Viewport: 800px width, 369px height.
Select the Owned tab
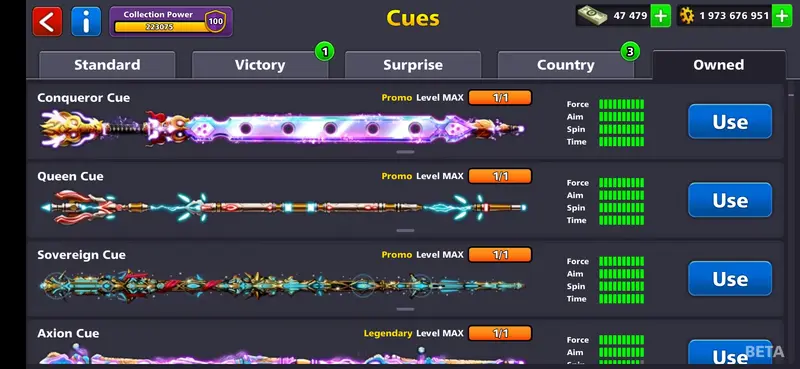pos(718,65)
